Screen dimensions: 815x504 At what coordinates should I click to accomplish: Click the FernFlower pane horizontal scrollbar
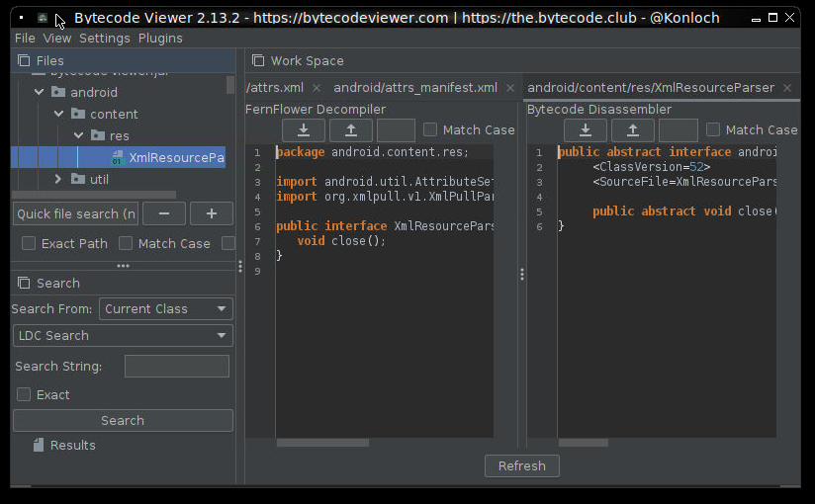(322, 443)
